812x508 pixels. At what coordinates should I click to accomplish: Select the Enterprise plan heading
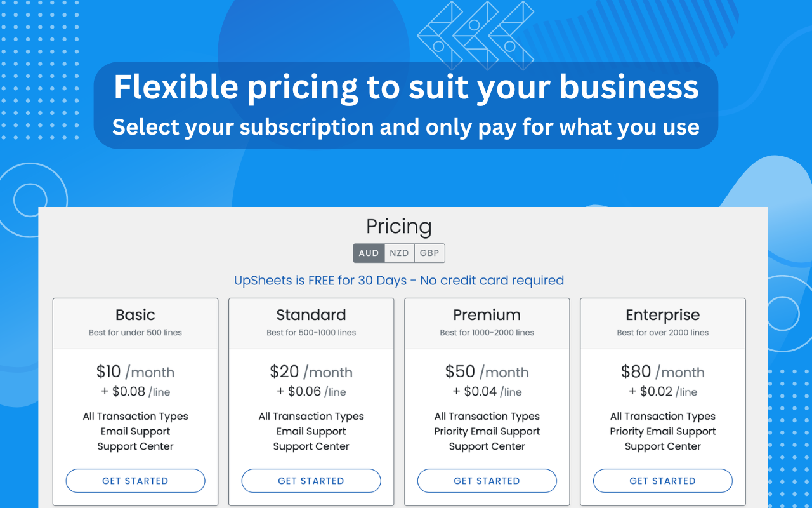(662, 315)
